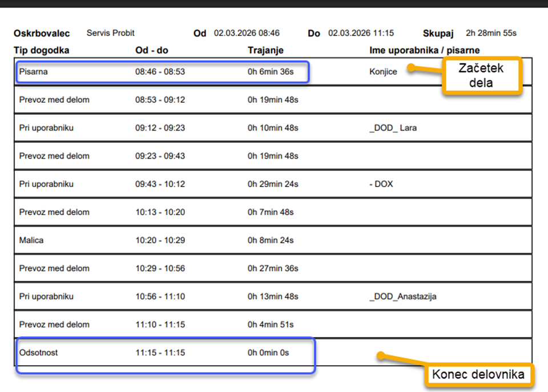Click the time range '10:29 - 10:56'
This screenshot has height=392, width=548.
click(160, 268)
